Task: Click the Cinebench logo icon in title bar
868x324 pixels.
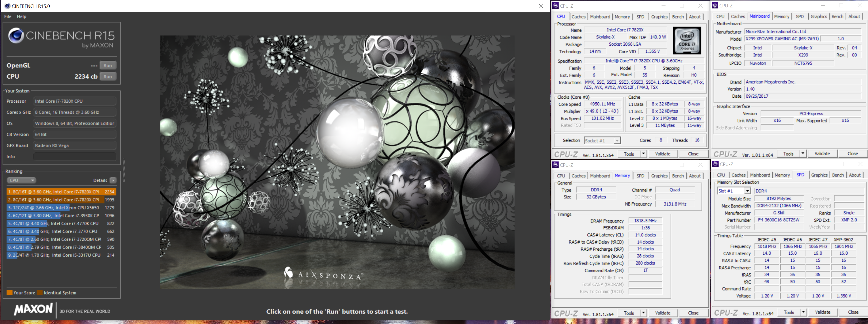Action: [7, 6]
